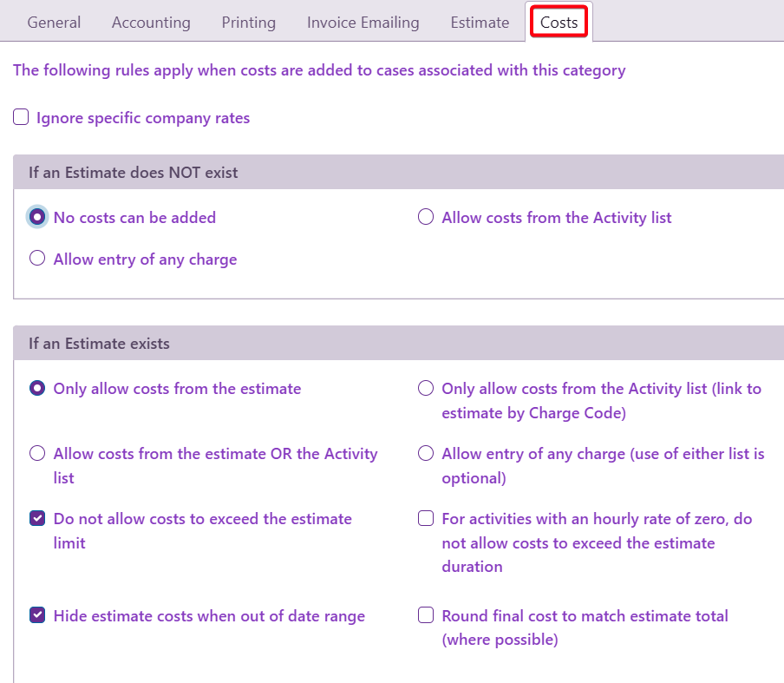Click the If an Estimate exists section header
784x683 pixels.
click(x=99, y=344)
